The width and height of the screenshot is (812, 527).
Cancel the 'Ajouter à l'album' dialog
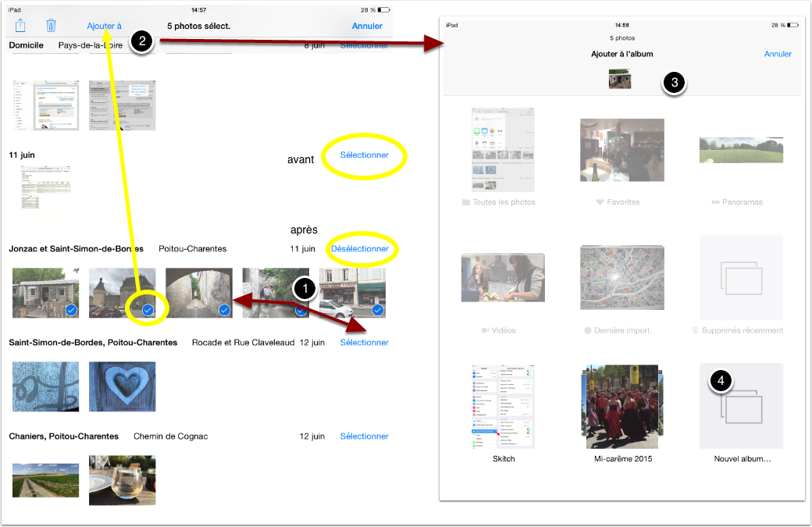tap(778, 54)
